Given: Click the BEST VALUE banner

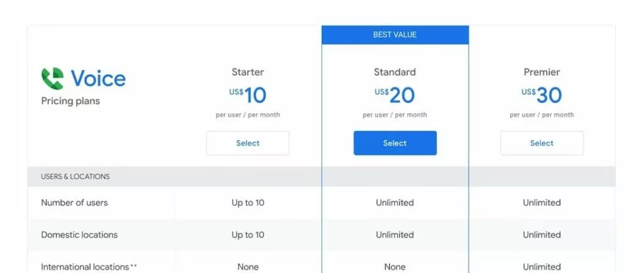Looking at the screenshot, I should [x=395, y=35].
